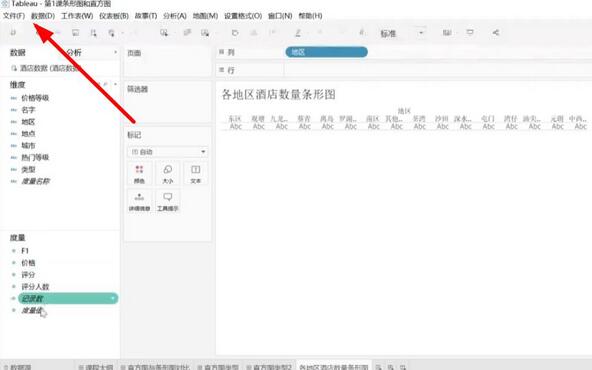The height and width of the screenshot is (370, 592).
Task: Select the 类型 dimension field
Action: pos(28,169)
